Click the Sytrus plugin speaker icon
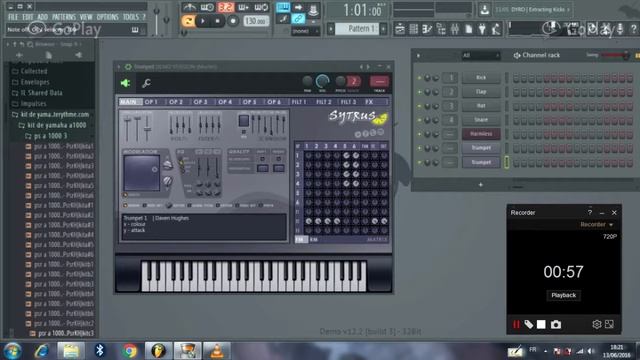The height and width of the screenshot is (360, 640). pos(125,83)
